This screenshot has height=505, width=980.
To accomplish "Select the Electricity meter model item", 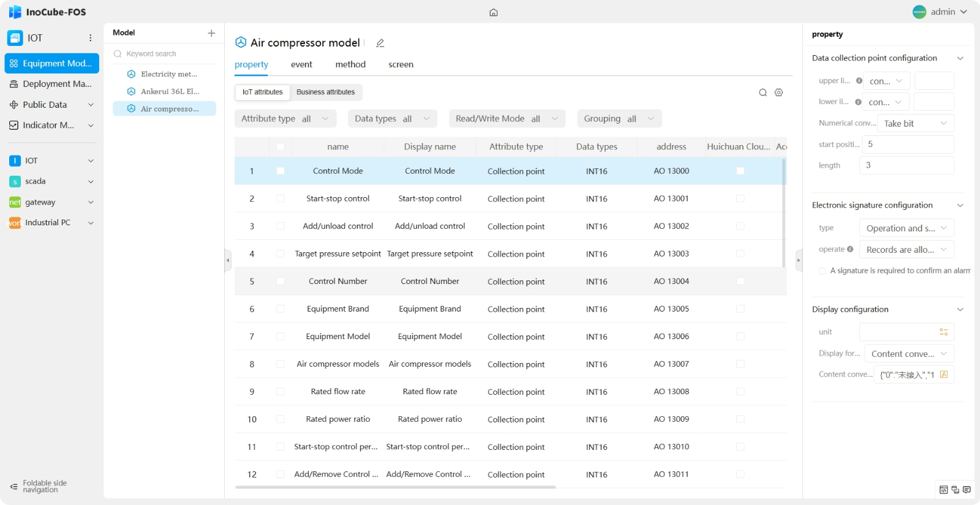I will pyautogui.click(x=168, y=74).
